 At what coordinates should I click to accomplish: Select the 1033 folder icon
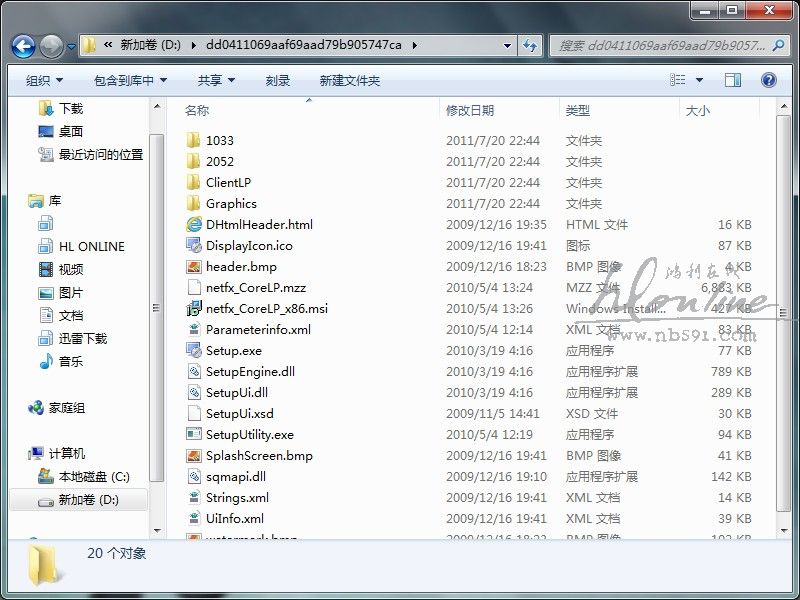(x=193, y=140)
